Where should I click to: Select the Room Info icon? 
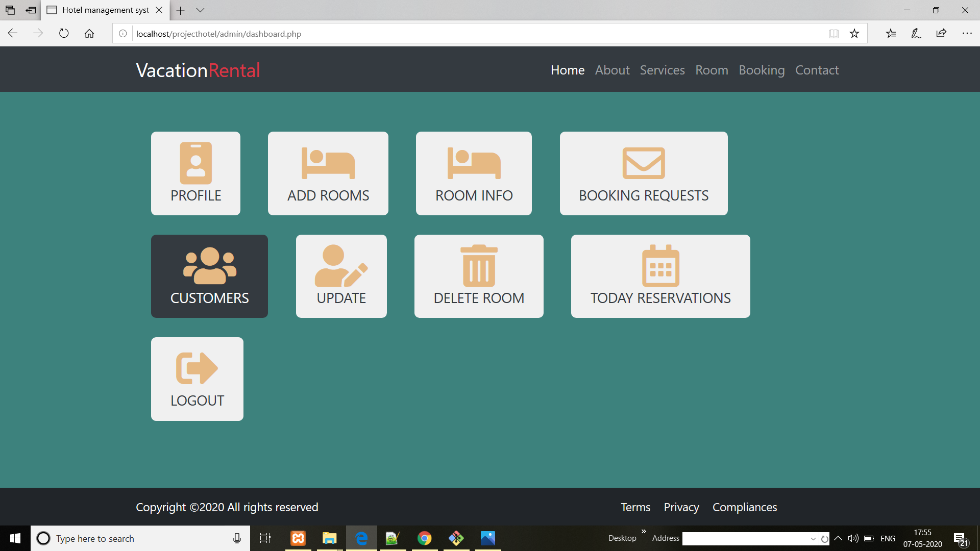pyautogui.click(x=474, y=162)
